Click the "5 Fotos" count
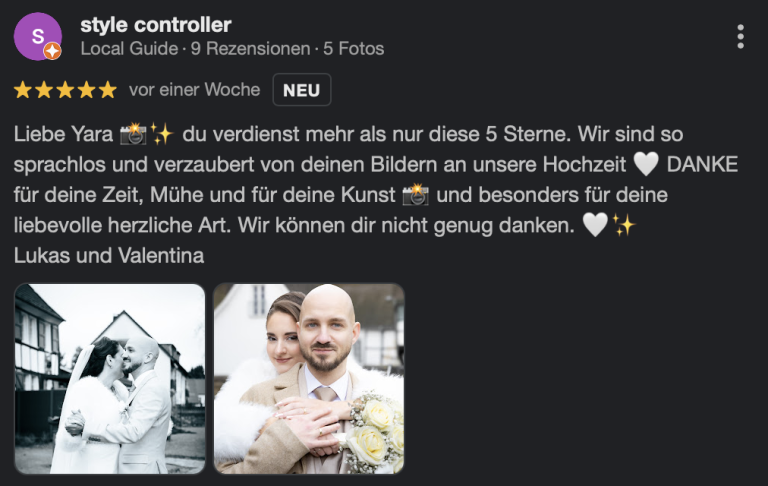The width and height of the screenshot is (768, 486). click(x=354, y=49)
